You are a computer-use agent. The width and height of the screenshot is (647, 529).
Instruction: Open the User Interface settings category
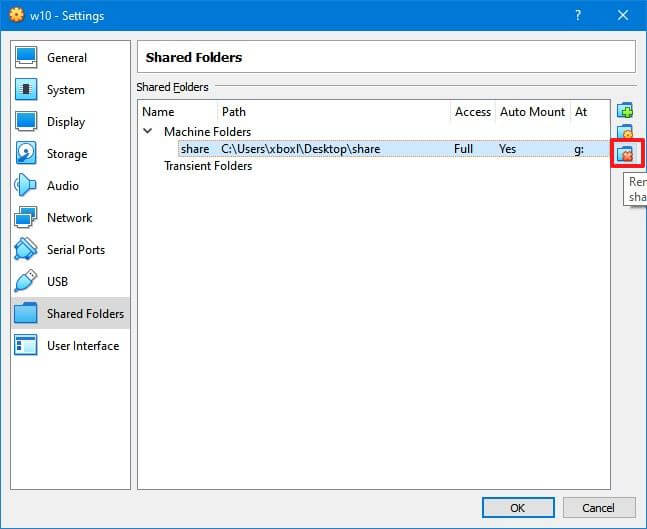[70, 345]
